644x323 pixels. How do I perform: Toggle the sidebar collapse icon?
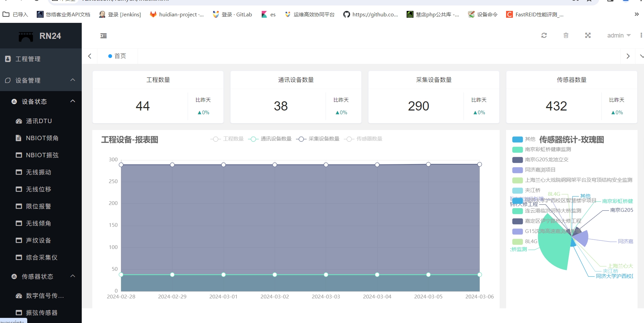pos(104,36)
